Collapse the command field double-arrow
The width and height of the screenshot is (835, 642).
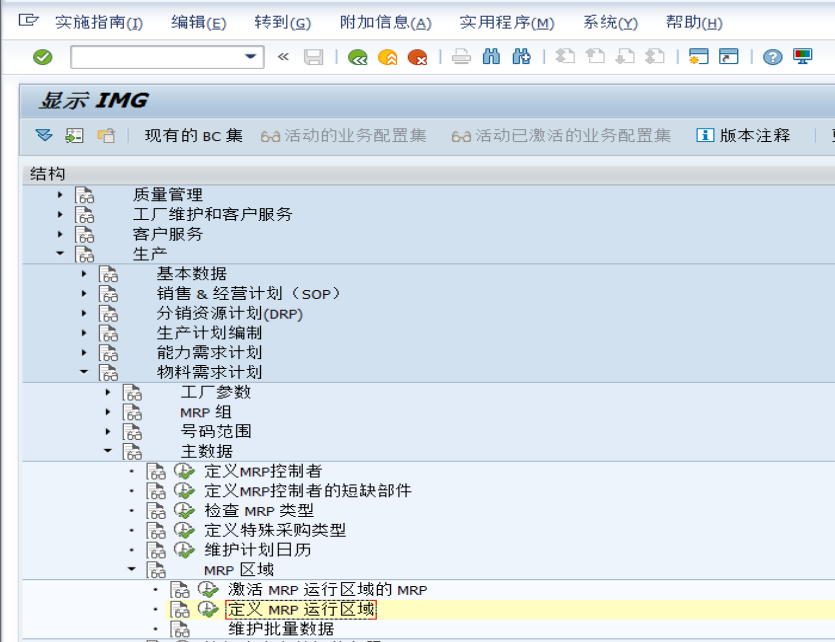283,56
